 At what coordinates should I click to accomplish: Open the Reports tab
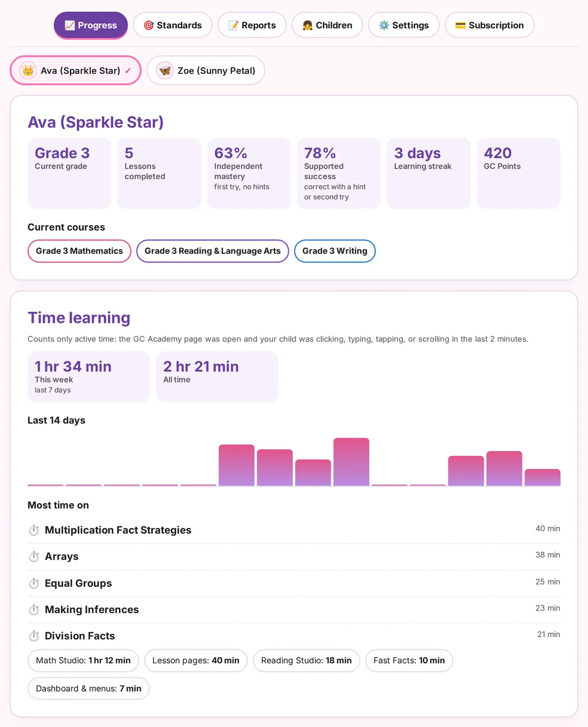[252, 25]
